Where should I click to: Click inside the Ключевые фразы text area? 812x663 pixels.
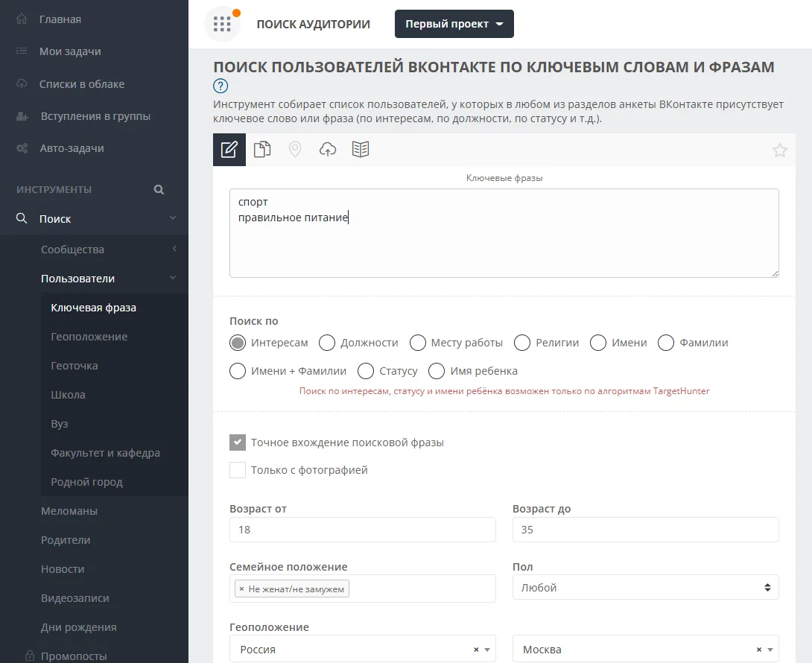tap(504, 233)
